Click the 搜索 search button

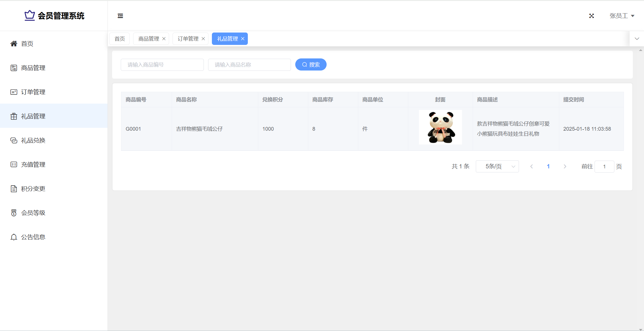click(x=311, y=64)
